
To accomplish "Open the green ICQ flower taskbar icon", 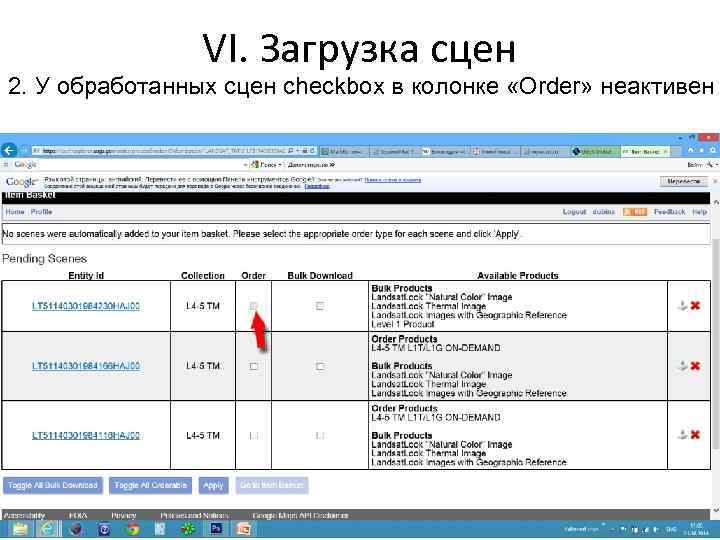I will point(188,529).
